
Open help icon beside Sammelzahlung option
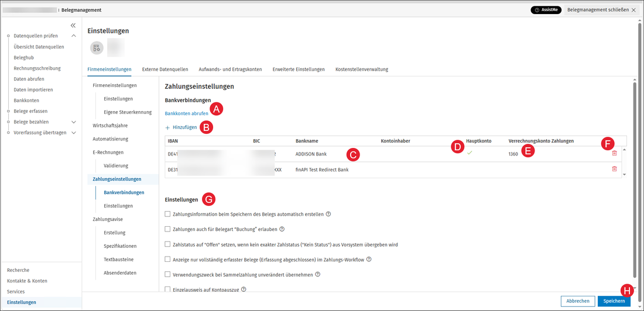point(317,274)
